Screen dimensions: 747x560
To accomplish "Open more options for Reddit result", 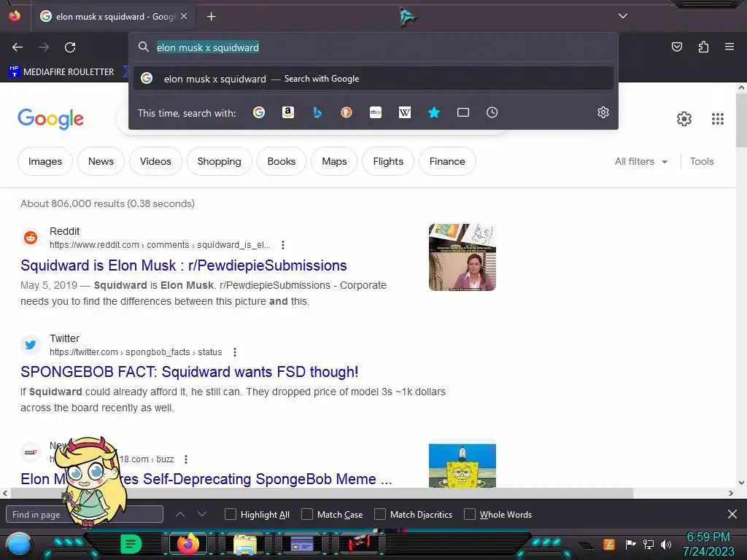I will pyautogui.click(x=283, y=245).
